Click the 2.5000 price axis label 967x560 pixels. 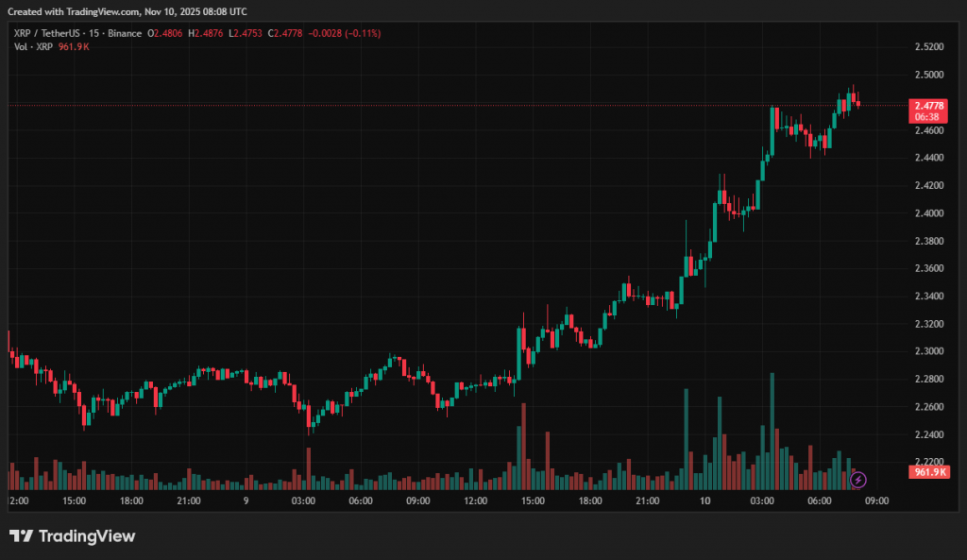[x=928, y=75]
